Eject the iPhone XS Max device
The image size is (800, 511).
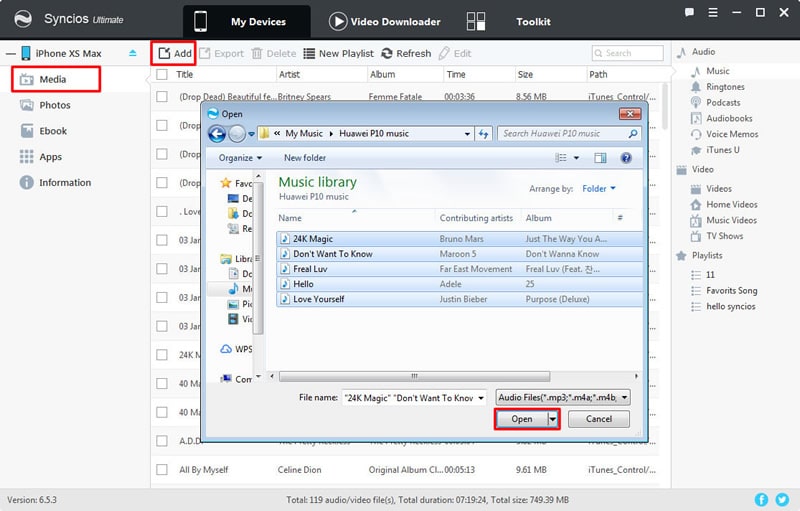coord(133,53)
